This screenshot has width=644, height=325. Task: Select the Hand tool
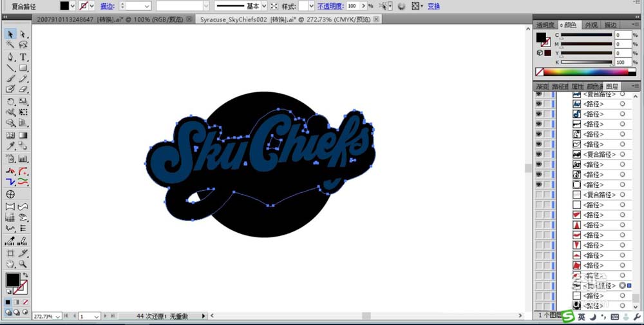[11, 264]
